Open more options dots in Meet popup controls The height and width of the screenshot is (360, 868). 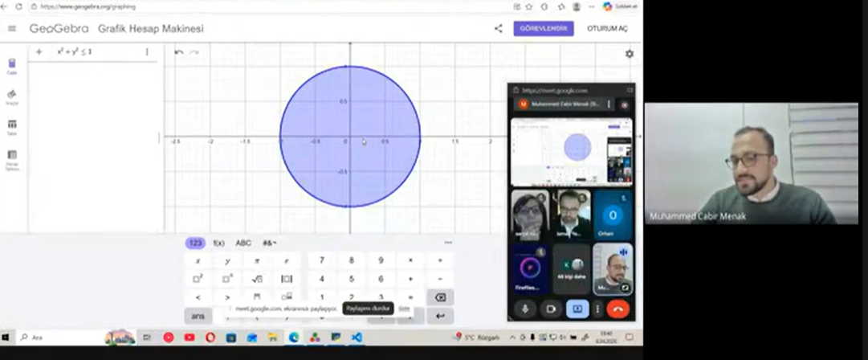597,309
